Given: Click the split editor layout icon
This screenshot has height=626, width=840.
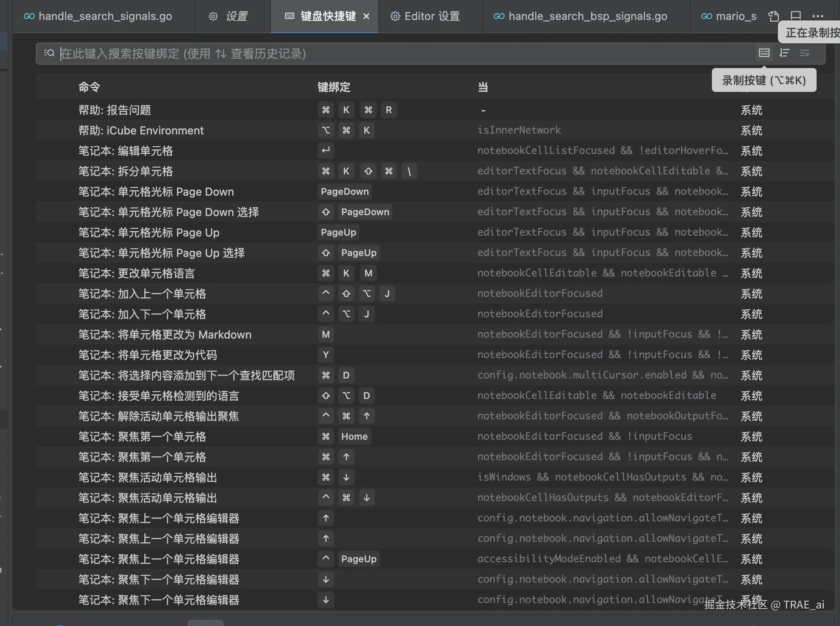Looking at the screenshot, I should (x=795, y=16).
